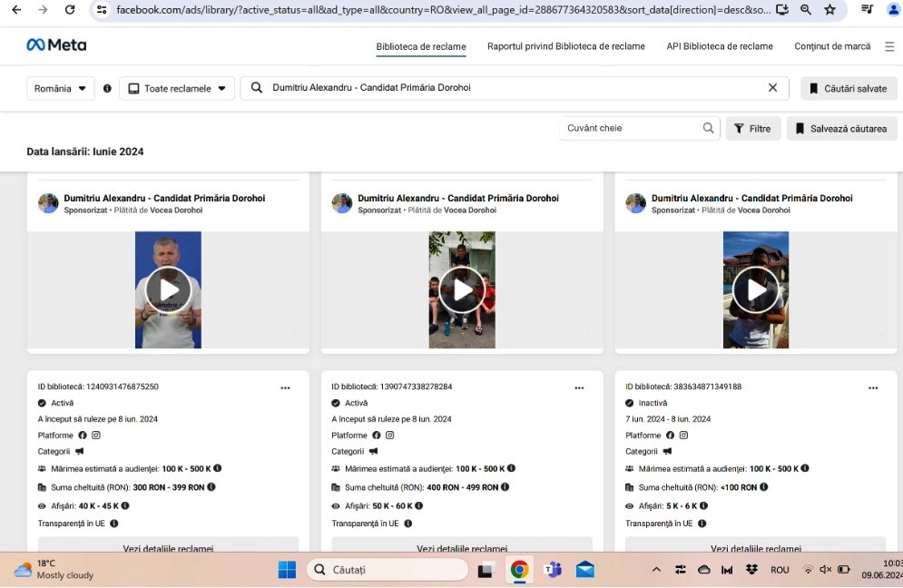Click the info icon next to România
The width and height of the screenshot is (903, 588).
107,89
